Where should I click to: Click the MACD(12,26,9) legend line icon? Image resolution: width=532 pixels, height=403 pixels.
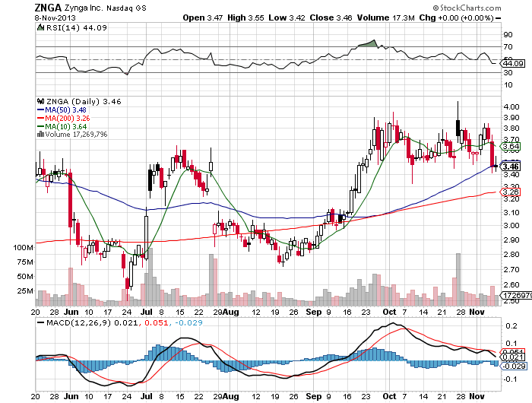[40, 324]
